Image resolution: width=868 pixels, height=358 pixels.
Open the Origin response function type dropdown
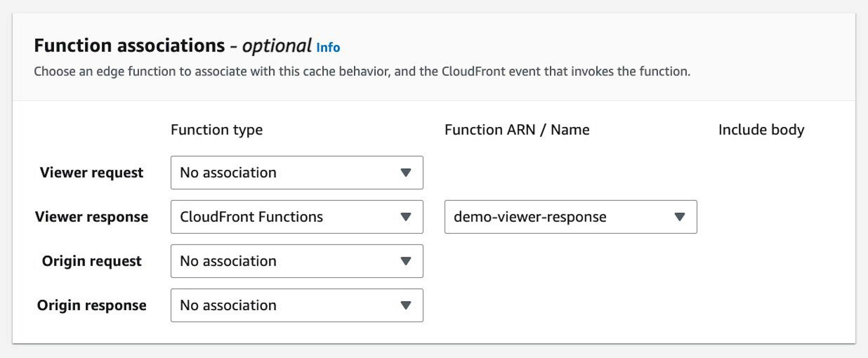(x=297, y=305)
